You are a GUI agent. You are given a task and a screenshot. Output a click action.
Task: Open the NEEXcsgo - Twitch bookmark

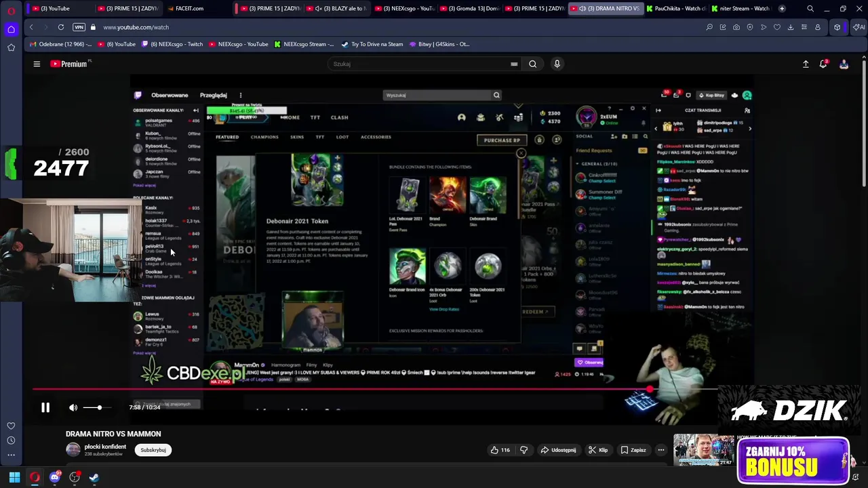[x=172, y=44]
